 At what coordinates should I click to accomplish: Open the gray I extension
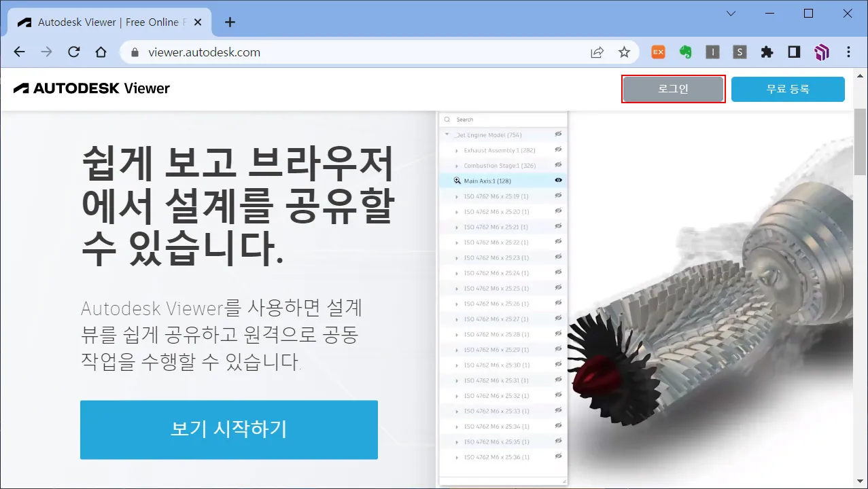tap(712, 52)
